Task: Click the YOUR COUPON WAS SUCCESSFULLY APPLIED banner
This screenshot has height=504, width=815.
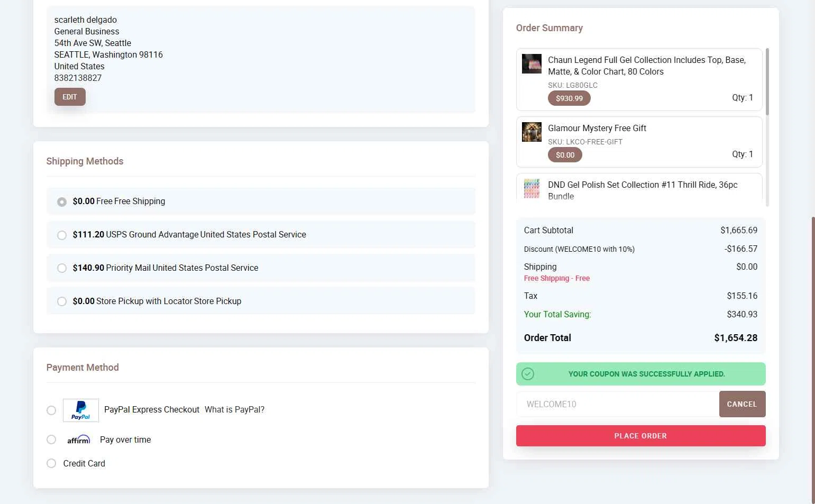Action: coord(641,374)
